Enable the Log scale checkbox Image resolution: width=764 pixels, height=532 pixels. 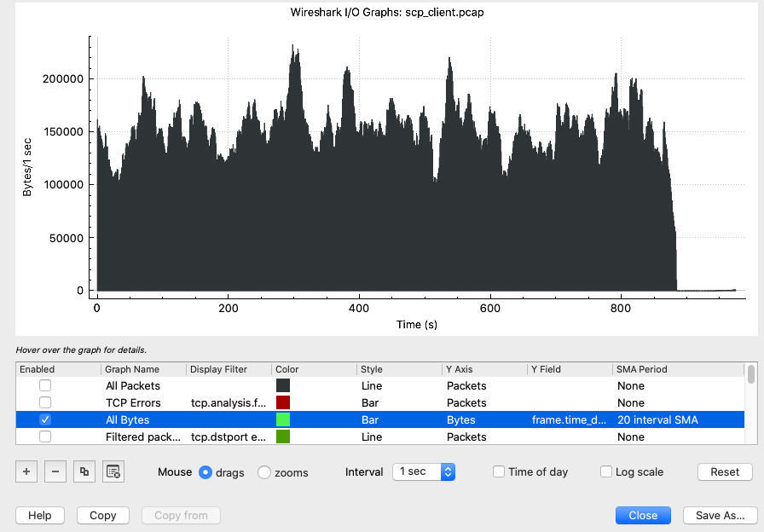[606, 471]
